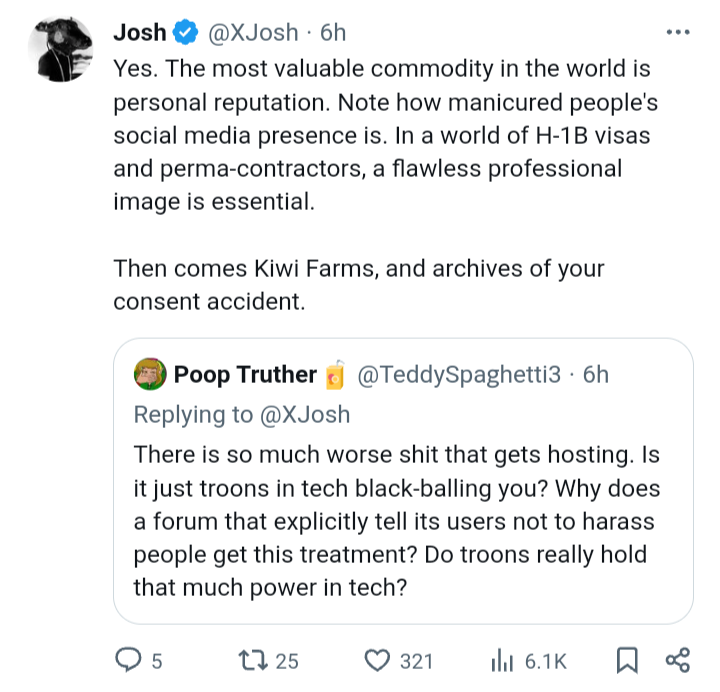720x692 pixels.
Task: Click the blue verified badge beside Josh
Action: [x=186, y=33]
